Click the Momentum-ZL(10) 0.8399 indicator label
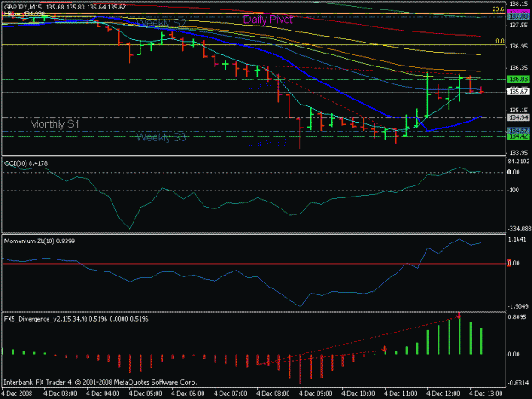The image size is (532, 399). point(39,241)
